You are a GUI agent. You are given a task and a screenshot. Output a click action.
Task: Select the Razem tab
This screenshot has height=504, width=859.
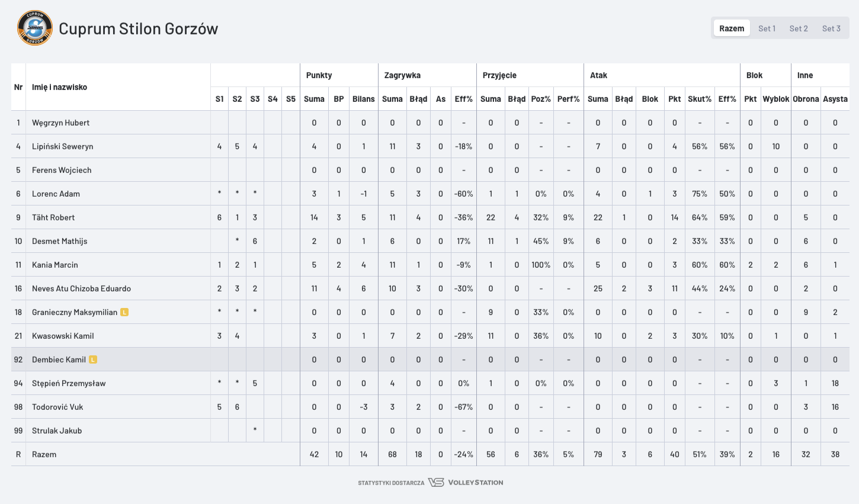(732, 28)
